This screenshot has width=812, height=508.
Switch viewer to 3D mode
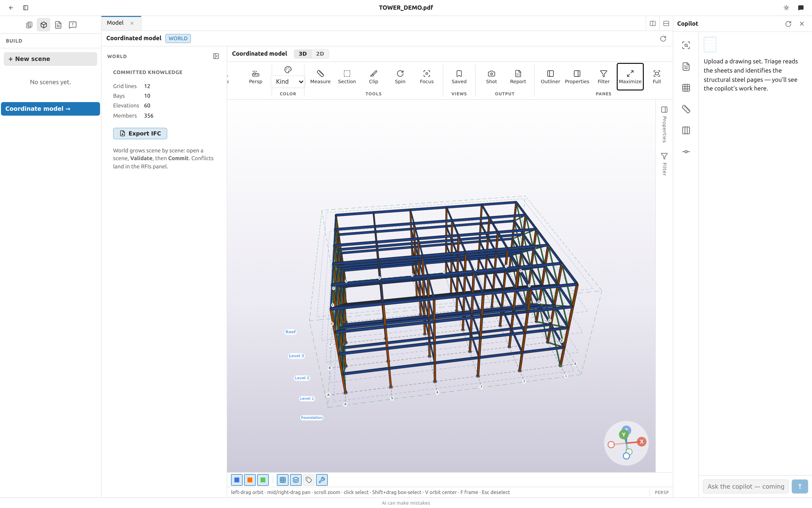tap(302, 54)
